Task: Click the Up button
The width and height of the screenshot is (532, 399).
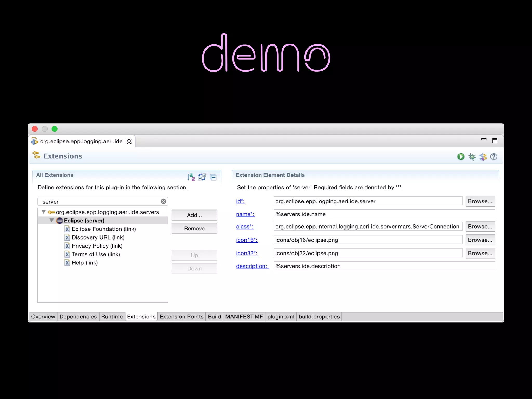Action: pyautogui.click(x=194, y=255)
